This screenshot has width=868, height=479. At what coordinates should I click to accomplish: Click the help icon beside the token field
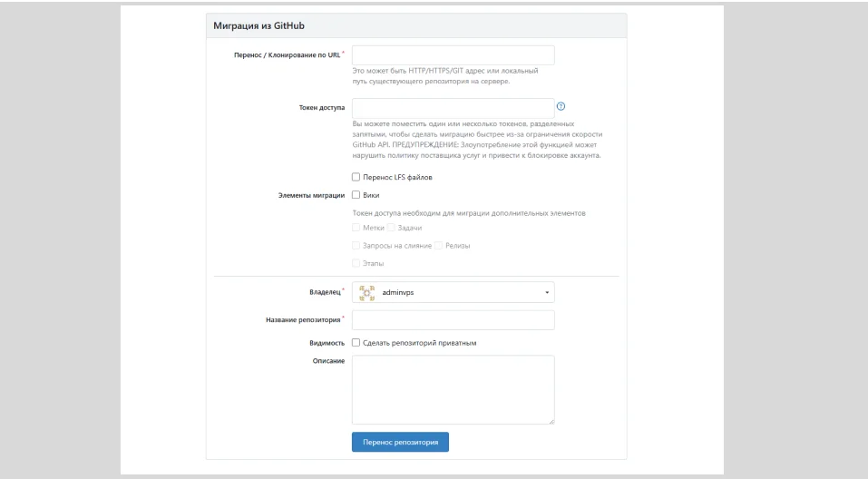click(561, 107)
